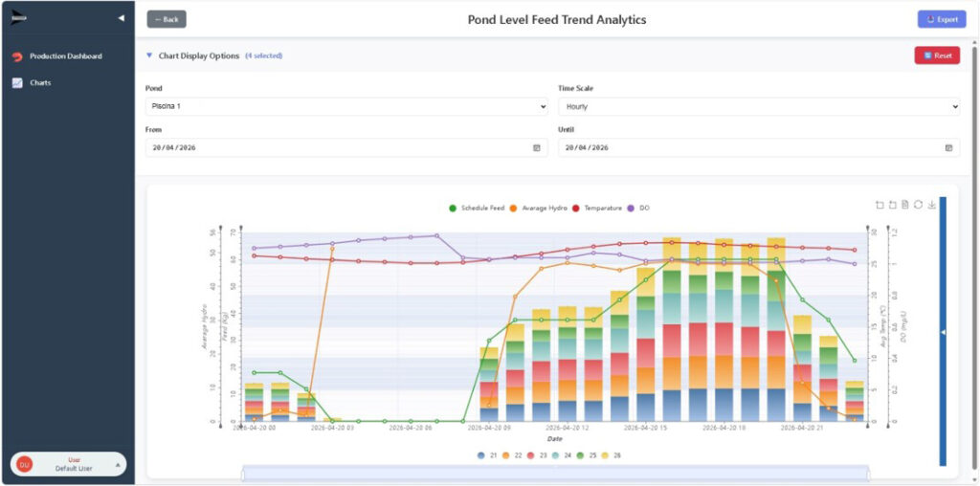The image size is (980, 486).
Task: Toggle the Schedule Feed series in legend
Action: pos(476,208)
